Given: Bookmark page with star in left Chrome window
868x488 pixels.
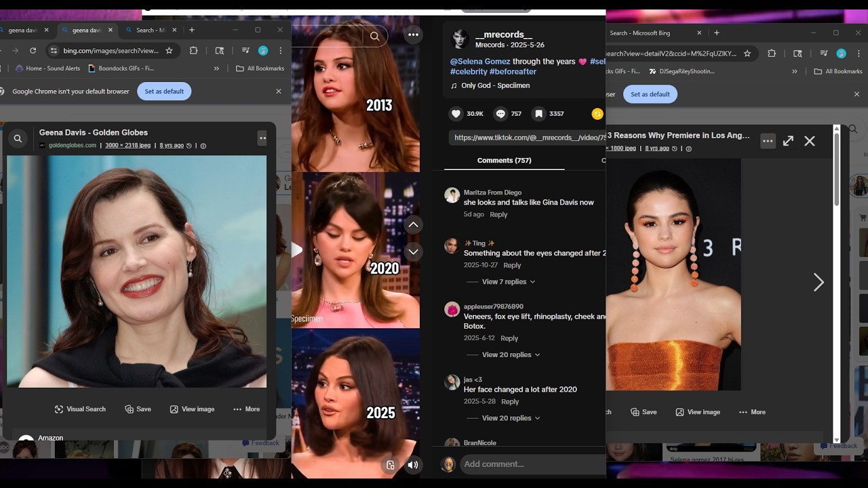Looking at the screenshot, I should pos(170,50).
